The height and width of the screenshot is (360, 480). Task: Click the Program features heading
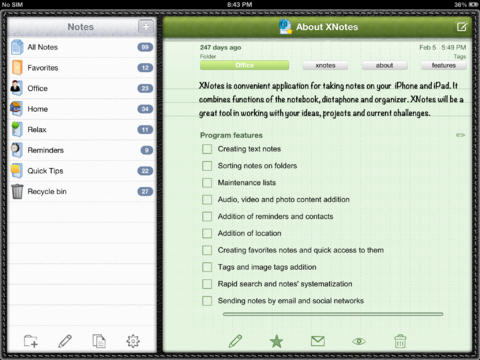[x=231, y=135]
